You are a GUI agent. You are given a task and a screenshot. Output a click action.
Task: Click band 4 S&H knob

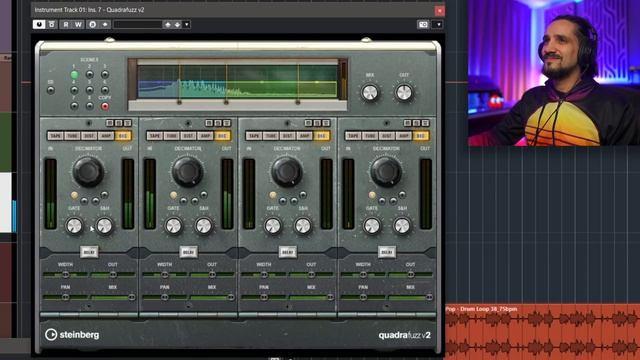coord(402,226)
